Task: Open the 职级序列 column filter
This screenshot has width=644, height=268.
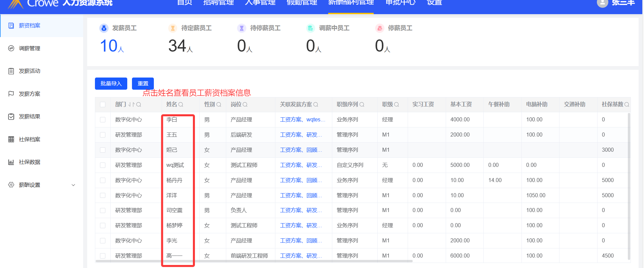Action: 362,105
